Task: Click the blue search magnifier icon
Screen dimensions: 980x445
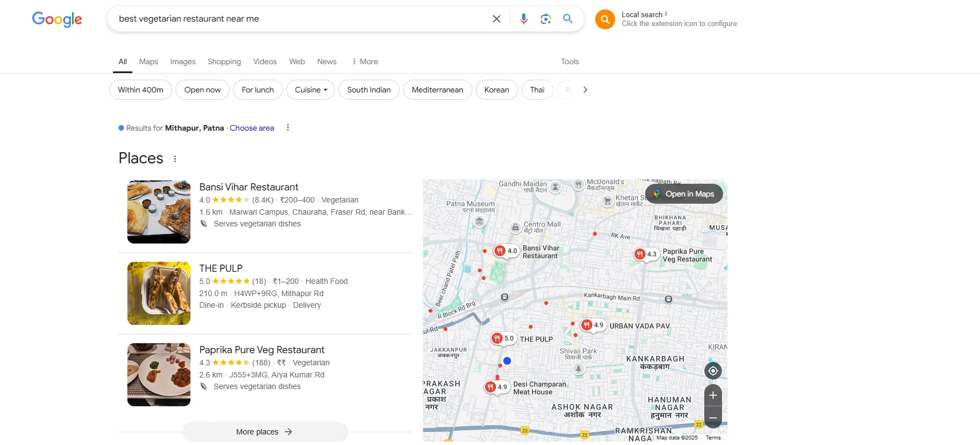Action: point(568,19)
